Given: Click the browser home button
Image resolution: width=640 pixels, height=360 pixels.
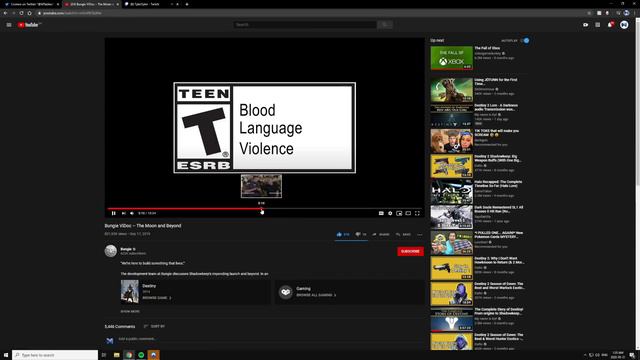Looking at the screenshot, I should [29, 13].
